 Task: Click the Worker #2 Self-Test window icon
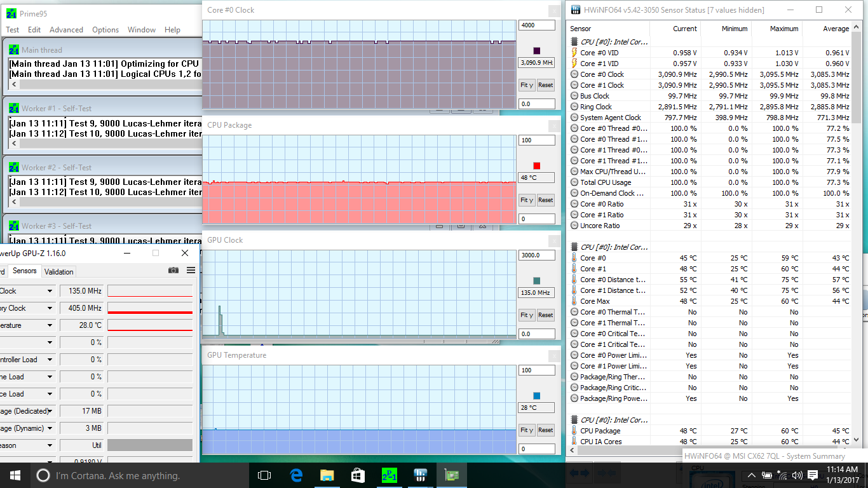pos(14,167)
